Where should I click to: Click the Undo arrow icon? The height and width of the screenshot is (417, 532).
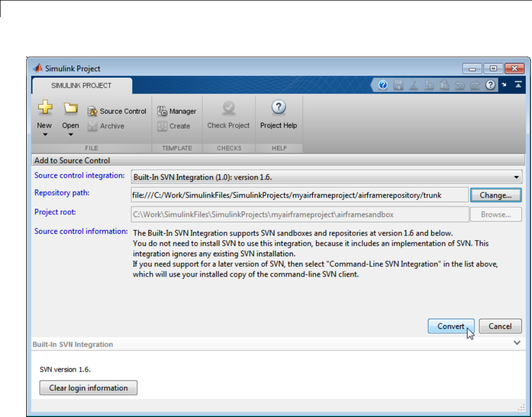click(460, 85)
